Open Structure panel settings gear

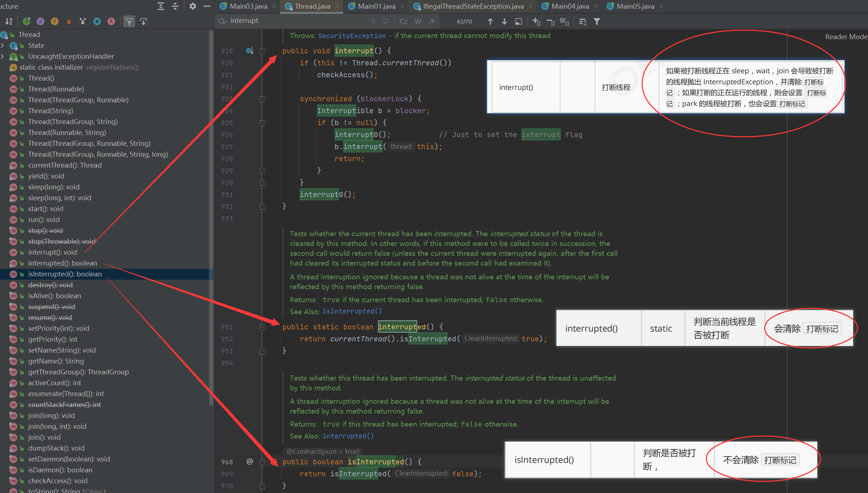[x=193, y=6]
